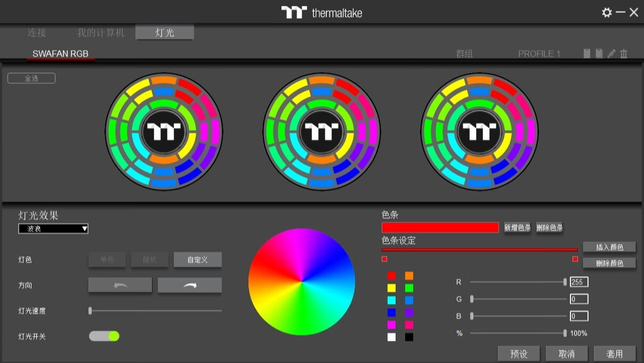Select the first (left) fan

point(164,131)
